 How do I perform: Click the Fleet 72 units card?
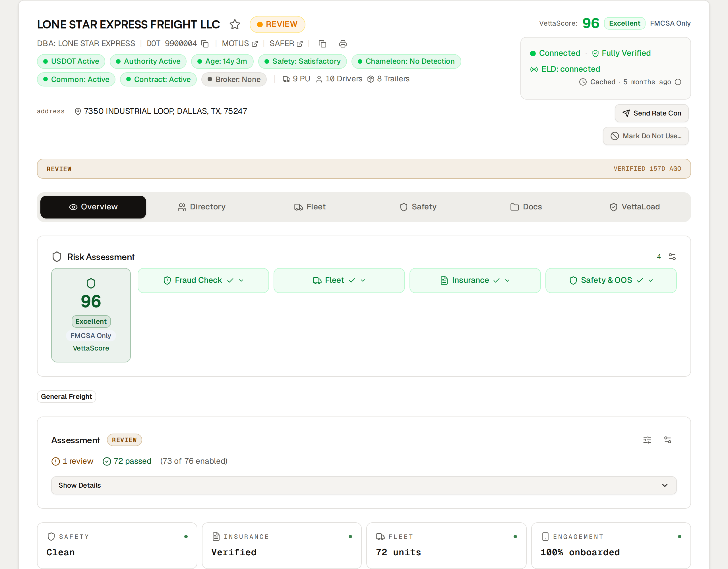pyautogui.click(x=446, y=546)
